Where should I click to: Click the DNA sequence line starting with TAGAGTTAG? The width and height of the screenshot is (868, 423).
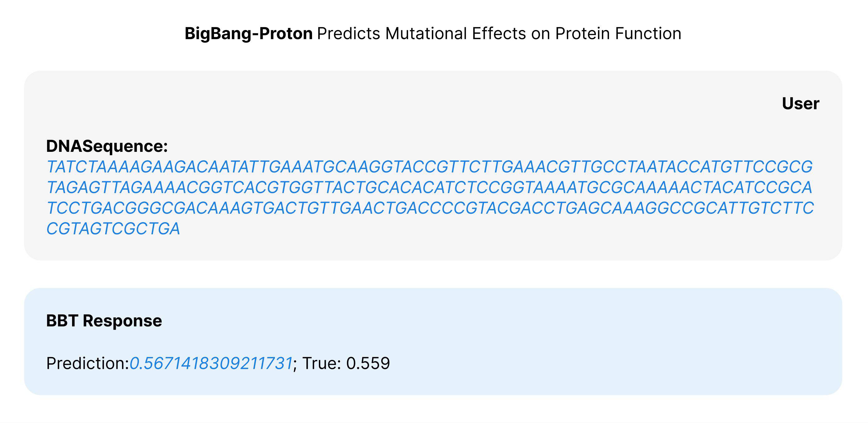pyautogui.click(x=430, y=187)
